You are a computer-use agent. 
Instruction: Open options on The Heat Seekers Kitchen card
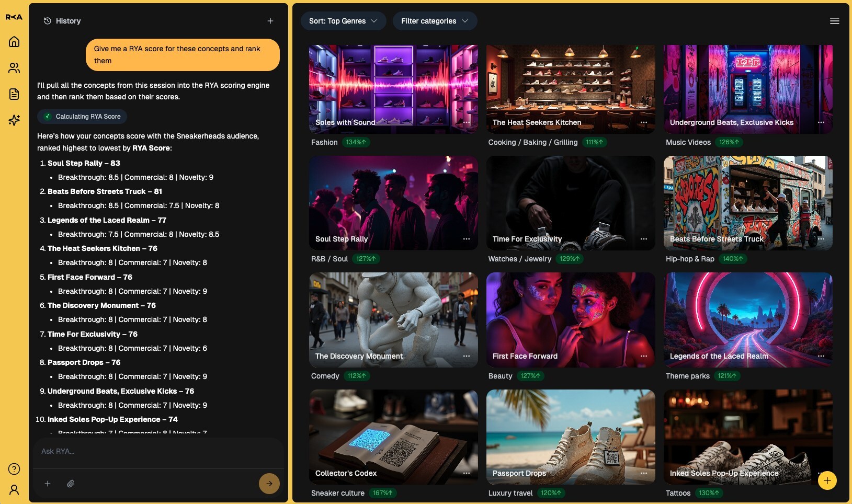[x=643, y=122]
